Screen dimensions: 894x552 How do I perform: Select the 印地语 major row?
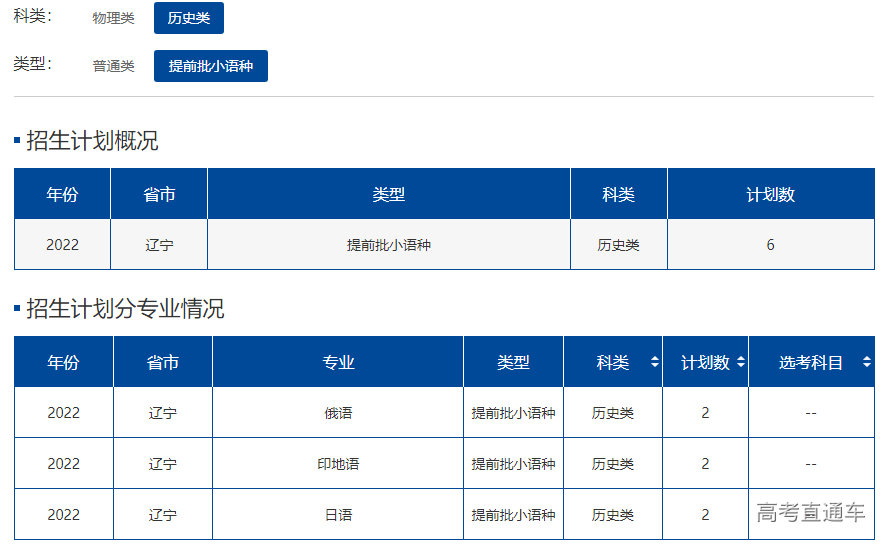pos(338,464)
